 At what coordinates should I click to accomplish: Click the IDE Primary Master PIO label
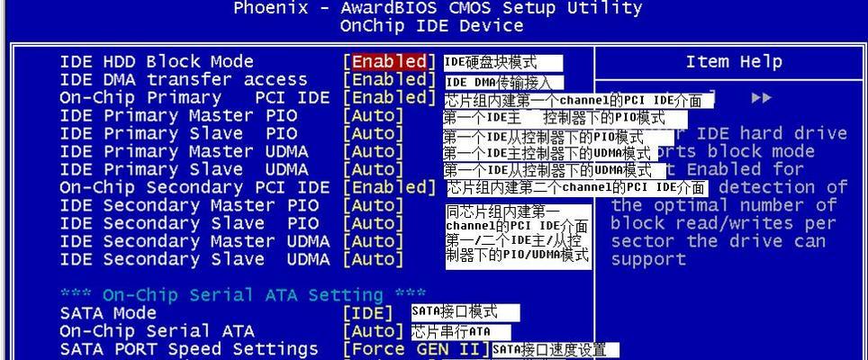tap(178, 116)
